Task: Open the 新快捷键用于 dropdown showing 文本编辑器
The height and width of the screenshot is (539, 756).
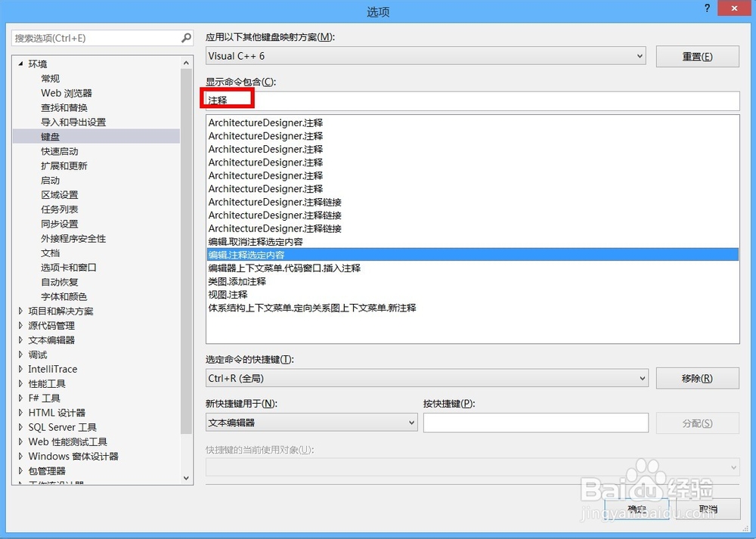Action: 311,423
